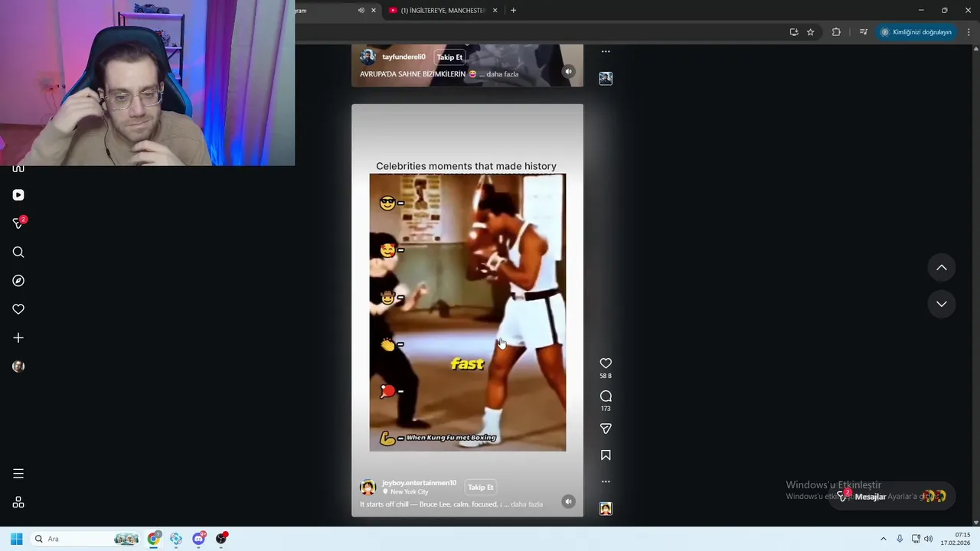Screen dimensions: 980x551
Task: Open tayfunderel0 avatar picture
Action: pyautogui.click(x=368, y=57)
